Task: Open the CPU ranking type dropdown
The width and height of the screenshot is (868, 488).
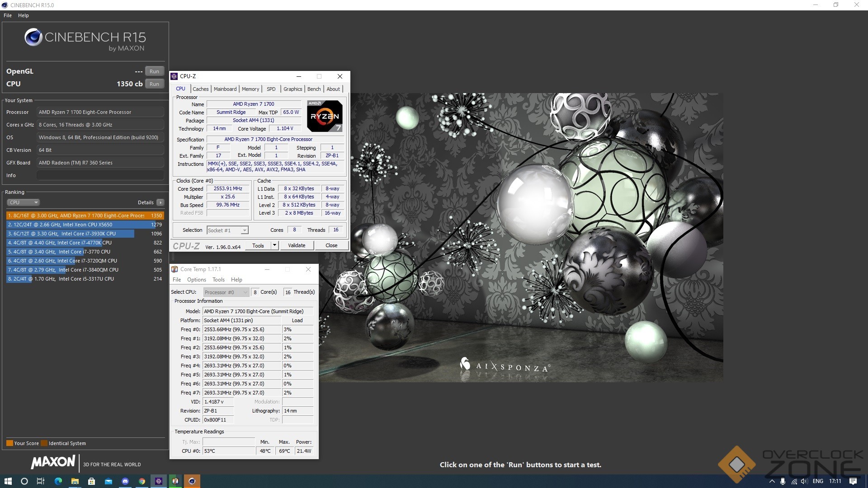Action: pyautogui.click(x=23, y=202)
